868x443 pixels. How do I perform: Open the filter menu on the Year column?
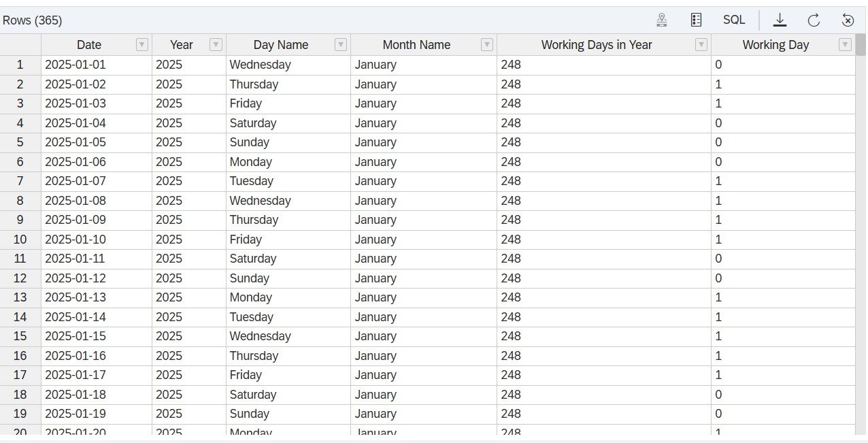click(216, 44)
